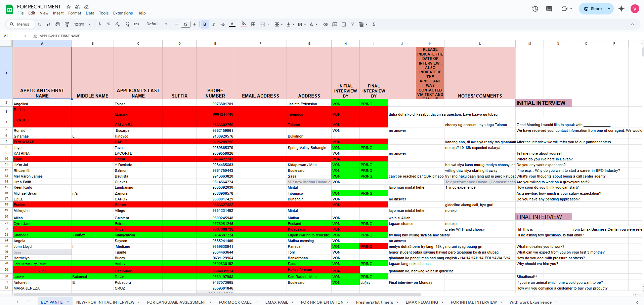Insert a chart

coord(344,24)
